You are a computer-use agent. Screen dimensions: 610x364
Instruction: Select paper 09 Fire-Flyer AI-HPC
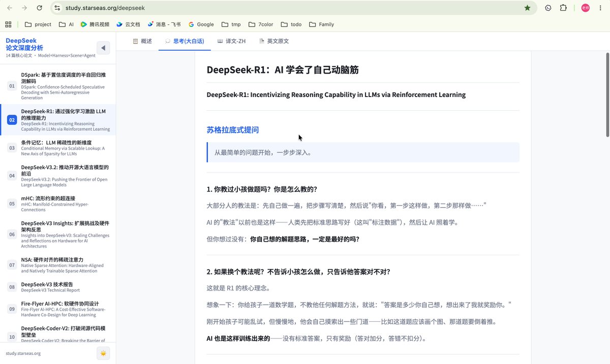coord(58,309)
